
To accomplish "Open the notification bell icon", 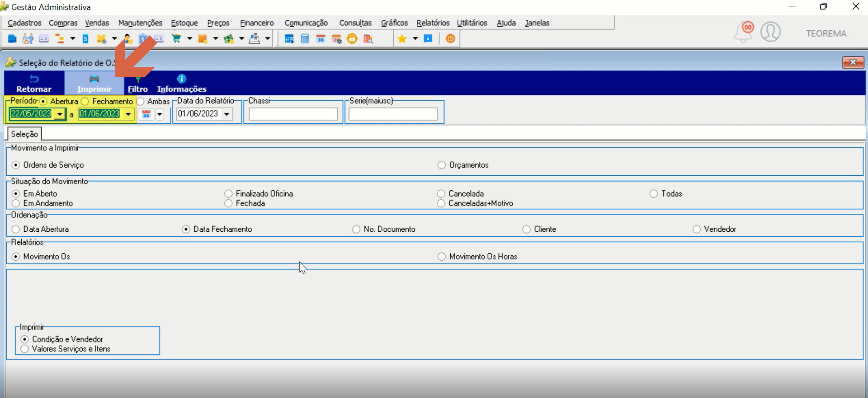I will (x=743, y=32).
